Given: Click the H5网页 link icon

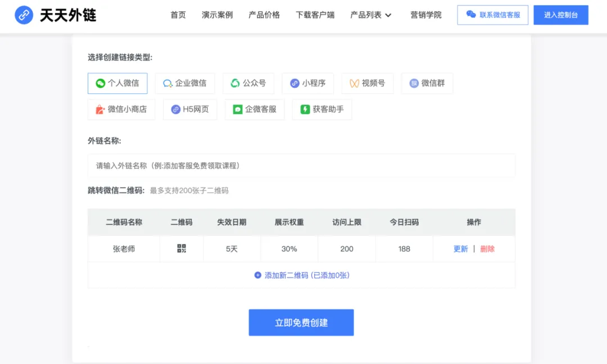Looking at the screenshot, I should coord(176,110).
